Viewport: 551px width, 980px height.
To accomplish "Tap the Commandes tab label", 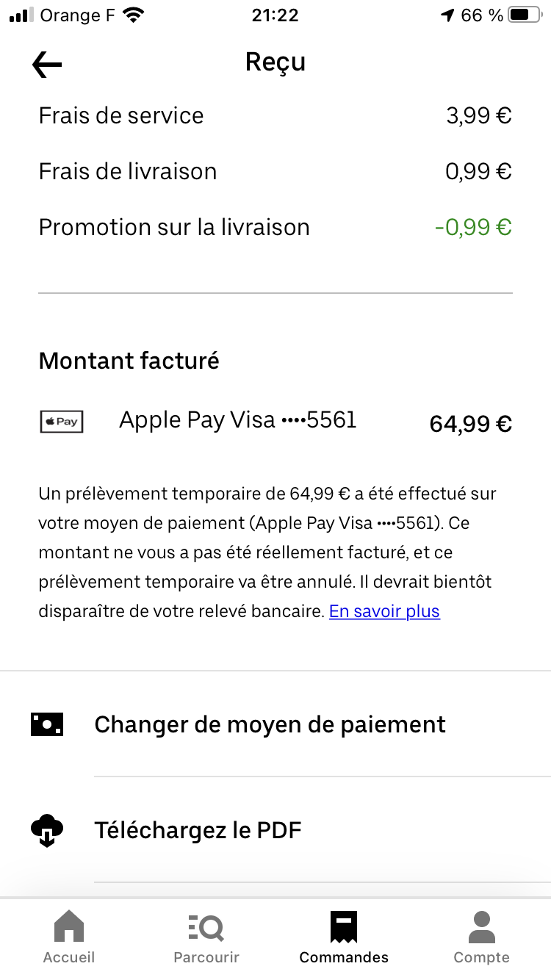I will (344, 957).
